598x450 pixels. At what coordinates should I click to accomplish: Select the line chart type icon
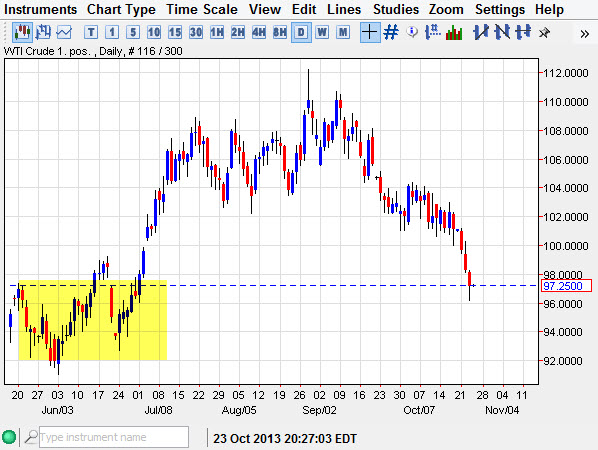pos(64,32)
